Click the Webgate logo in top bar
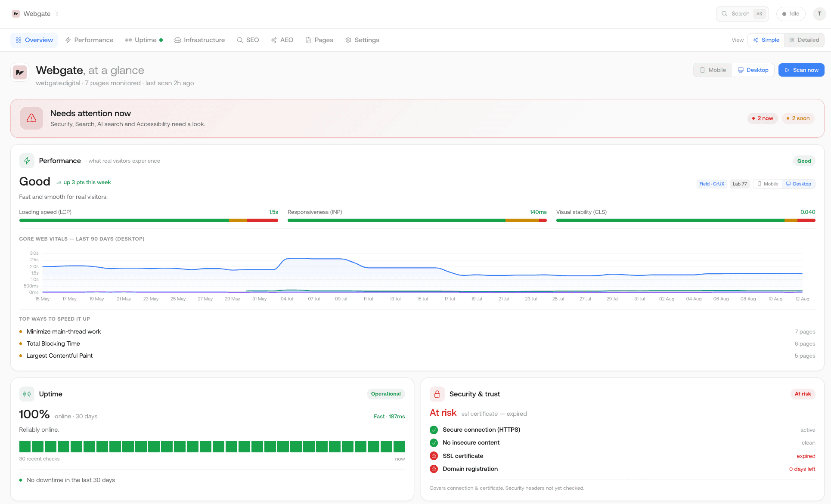 click(16, 14)
